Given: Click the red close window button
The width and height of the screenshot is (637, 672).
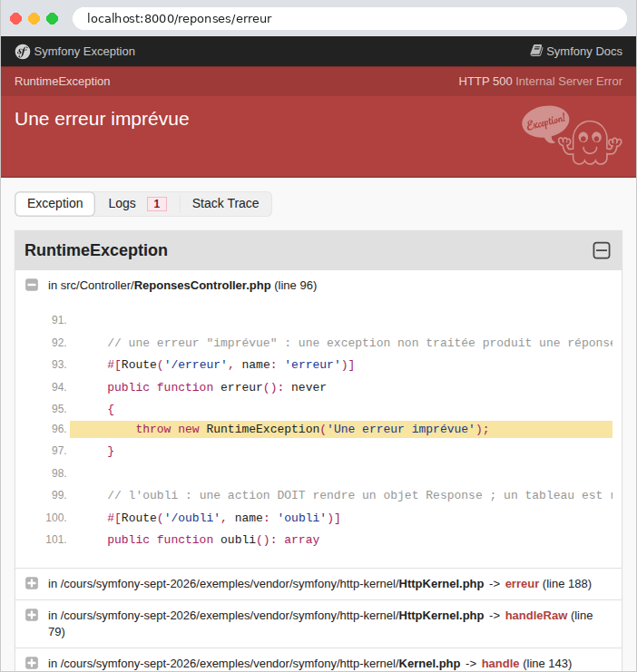Looking at the screenshot, I should click(15, 19).
